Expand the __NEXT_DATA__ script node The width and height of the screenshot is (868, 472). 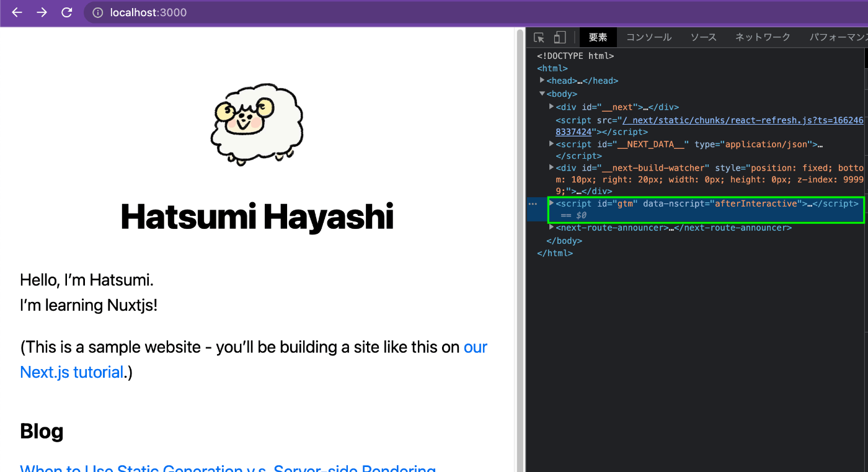point(552,144)
